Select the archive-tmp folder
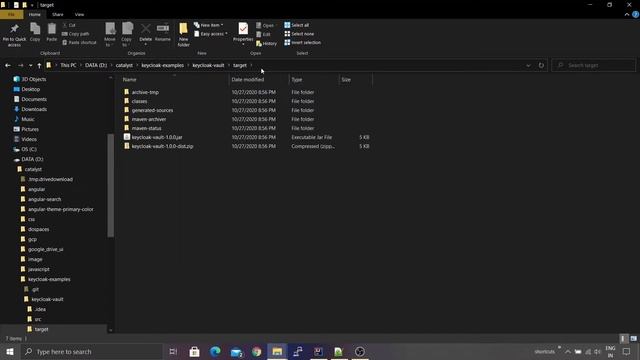 145,92
